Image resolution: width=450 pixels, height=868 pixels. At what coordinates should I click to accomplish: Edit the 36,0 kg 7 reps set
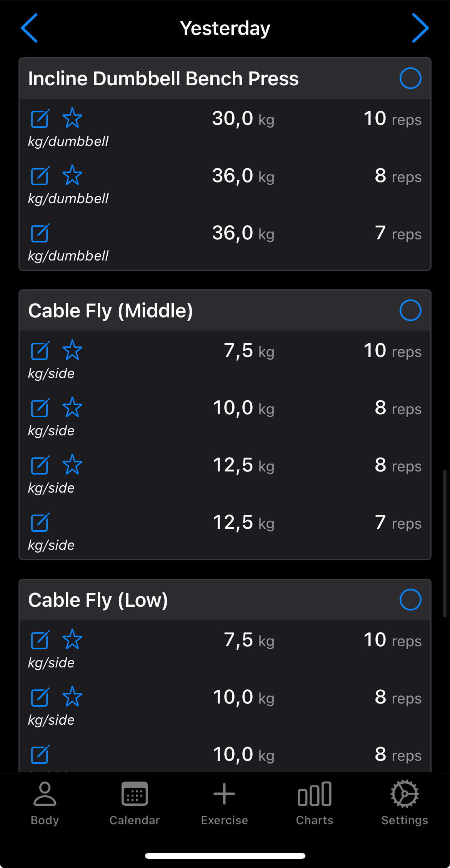[40, 233]
